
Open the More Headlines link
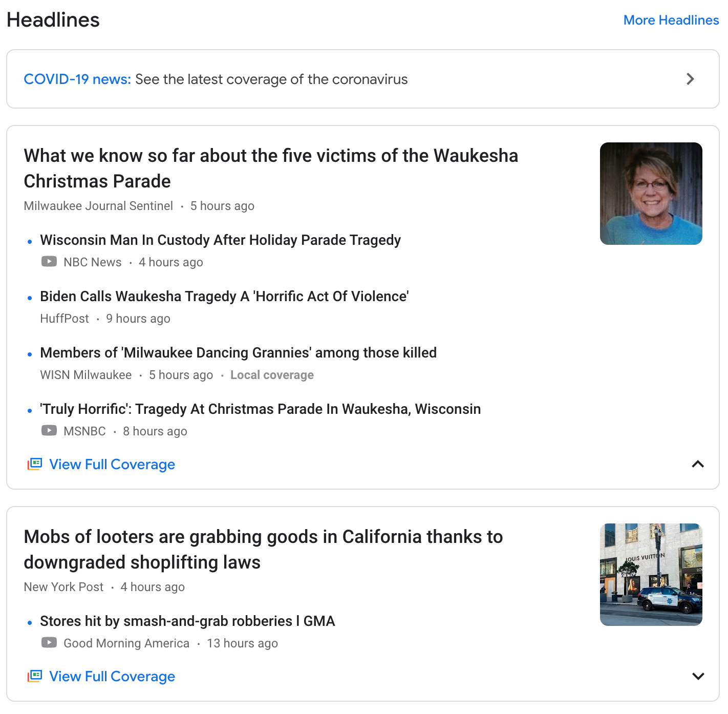pyautogui.click(x=671, y=20)
